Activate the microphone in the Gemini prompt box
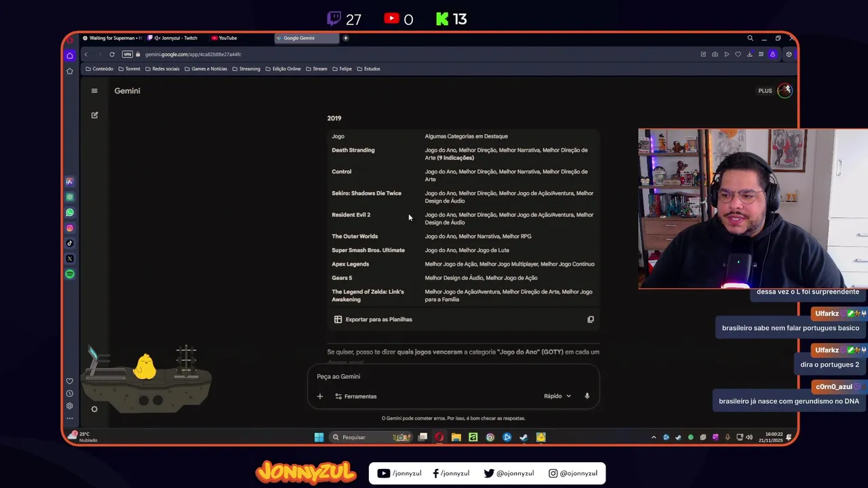 pyautogui.click(x=587, y=396)
